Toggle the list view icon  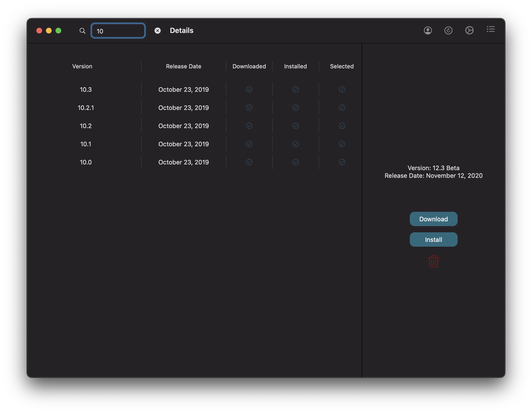491,29
